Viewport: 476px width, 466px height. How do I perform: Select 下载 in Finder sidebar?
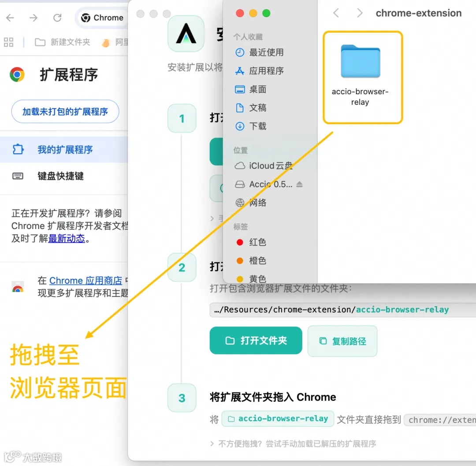[251, 126]
